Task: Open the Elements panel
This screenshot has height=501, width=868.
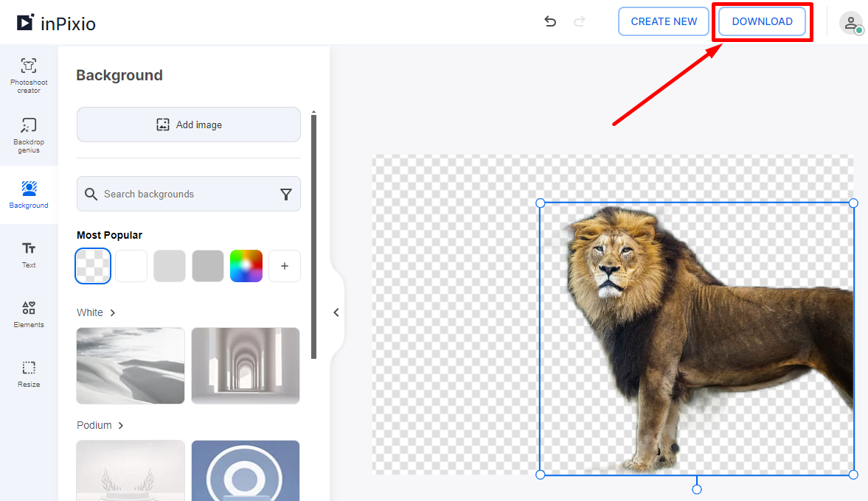Action: click(x=29, y=314)
